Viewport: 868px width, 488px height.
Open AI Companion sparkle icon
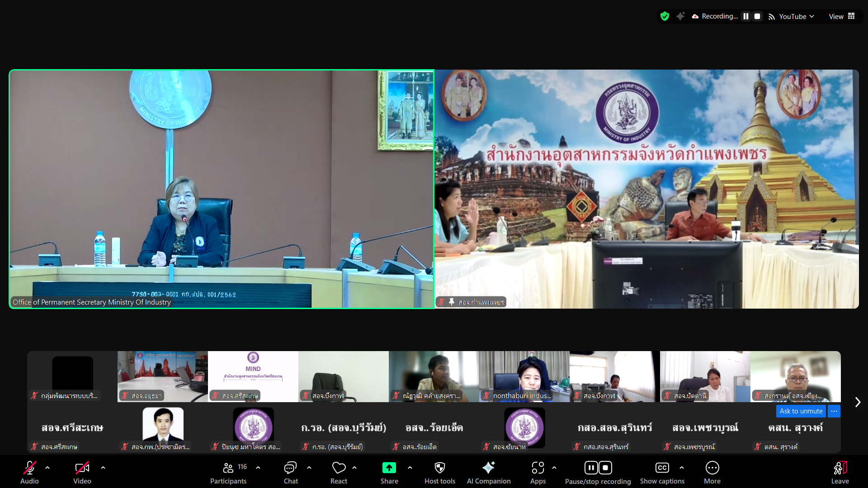tap(488, 468)
